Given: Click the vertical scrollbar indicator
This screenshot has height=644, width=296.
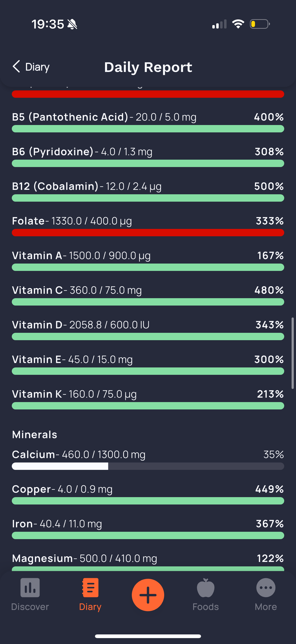Looking at the screenshot, I should pos(293,353).
